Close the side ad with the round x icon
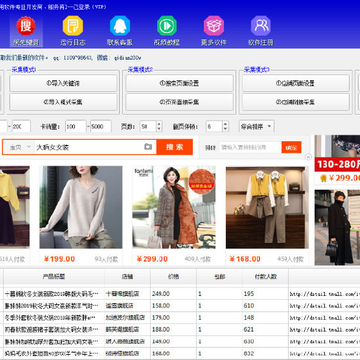The height and width of the screenshot is (360, 360). [x=308, y=157]
